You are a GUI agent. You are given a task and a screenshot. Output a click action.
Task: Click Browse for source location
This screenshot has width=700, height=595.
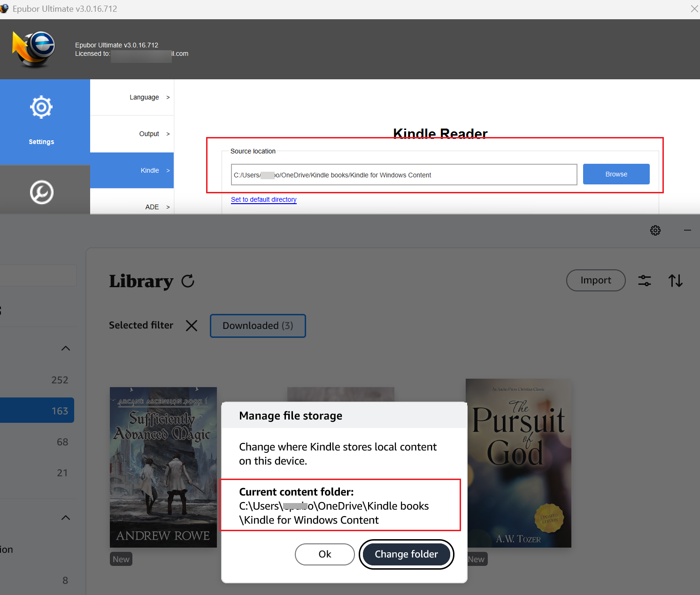(616, 174)
